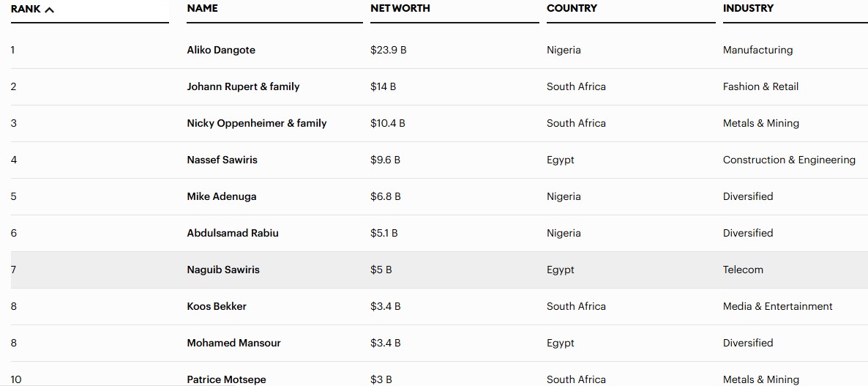The height and width of the screenshot is (386, 868).
Task: Click the Fashion & Retail cell
Action: tap(760, 86)
